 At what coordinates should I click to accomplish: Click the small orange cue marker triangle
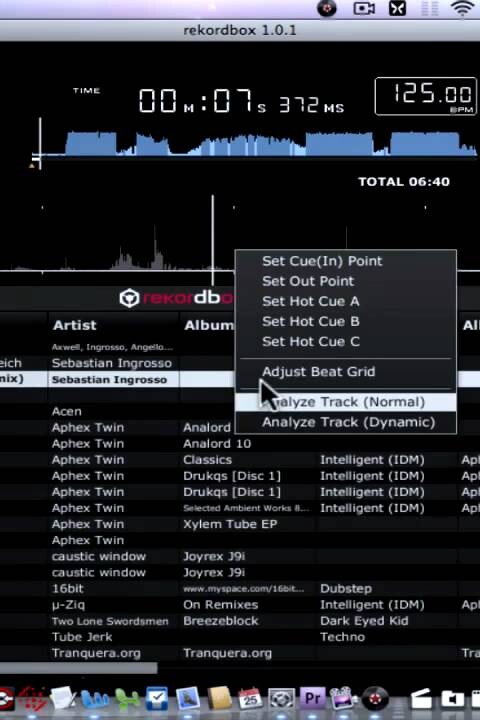pos(32,165)
